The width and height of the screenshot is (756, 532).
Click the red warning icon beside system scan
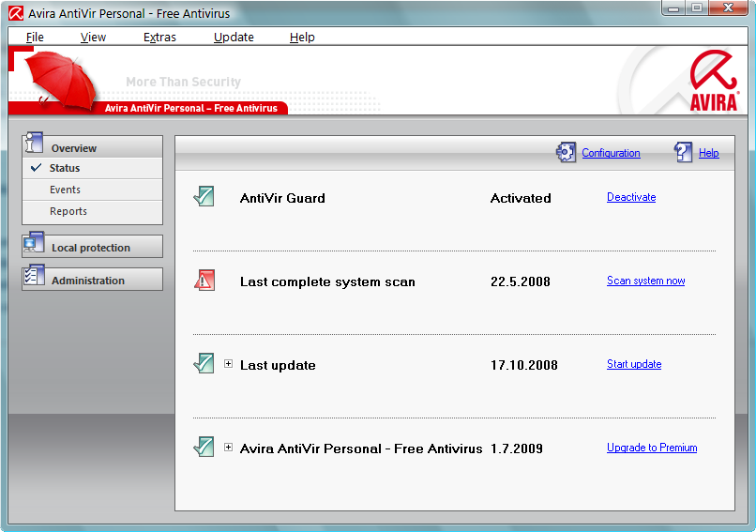[204, 281]
